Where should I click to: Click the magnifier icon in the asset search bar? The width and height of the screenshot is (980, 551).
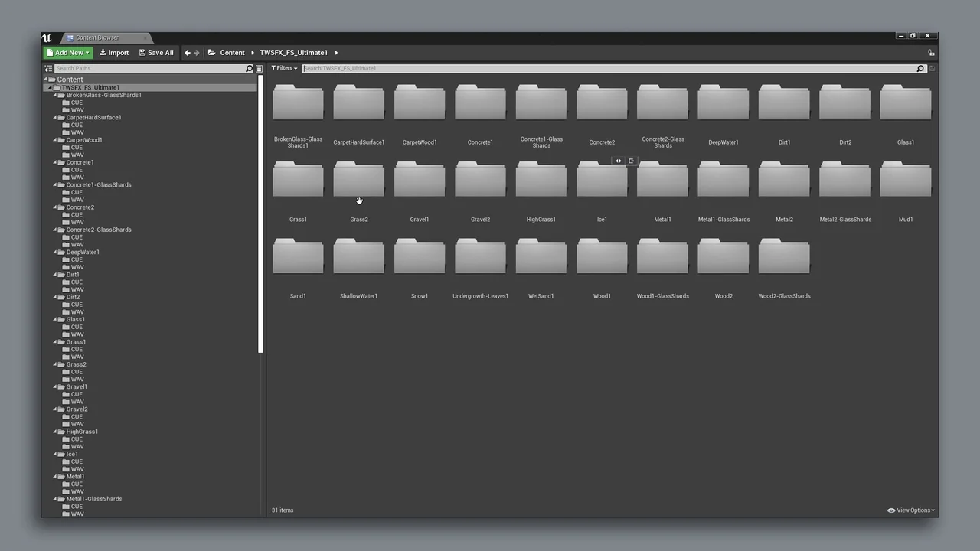(x=920, y=68)
